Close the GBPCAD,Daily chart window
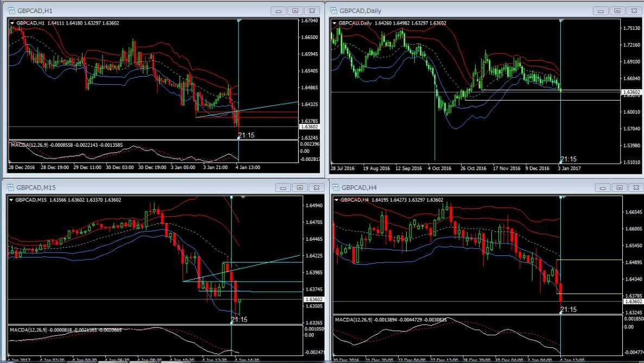This screenshot has width=644, height=363. point(633,10)
